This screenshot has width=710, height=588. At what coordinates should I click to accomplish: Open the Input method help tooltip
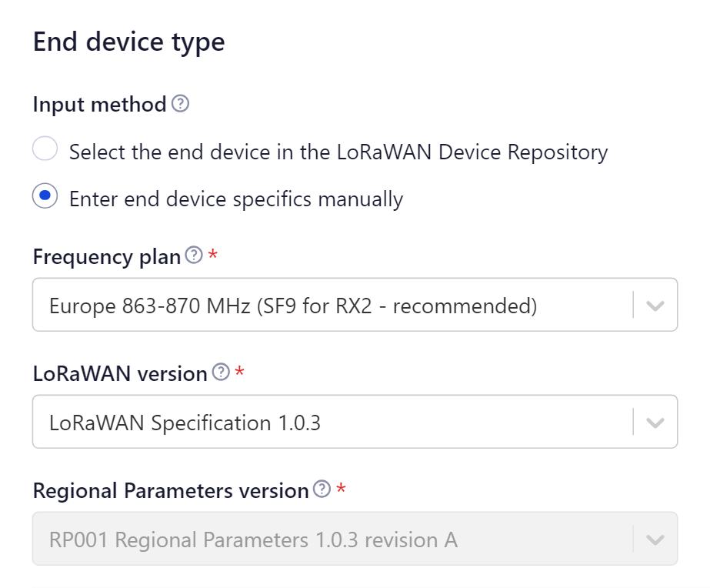pyautogui.click(x=179, y=104)
